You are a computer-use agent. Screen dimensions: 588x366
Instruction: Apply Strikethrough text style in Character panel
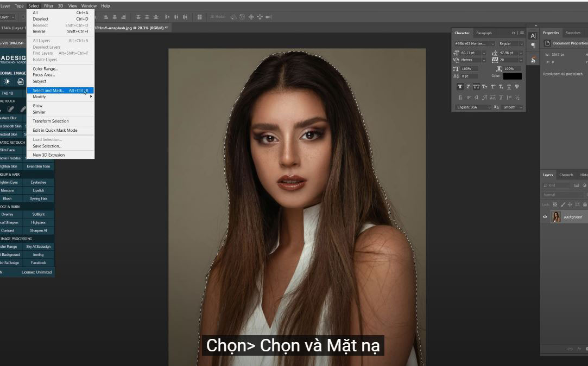pos(516,87)
